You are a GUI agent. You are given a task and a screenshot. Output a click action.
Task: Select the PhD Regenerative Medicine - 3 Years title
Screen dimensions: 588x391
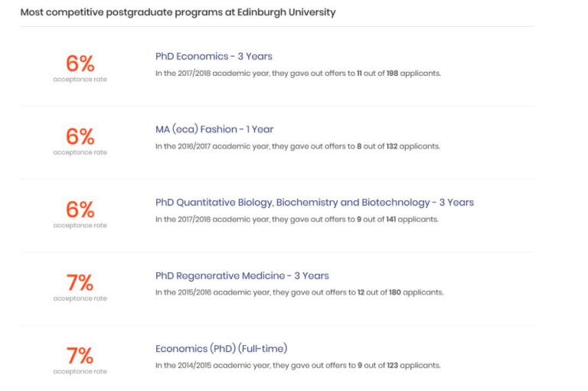point(242,275)
